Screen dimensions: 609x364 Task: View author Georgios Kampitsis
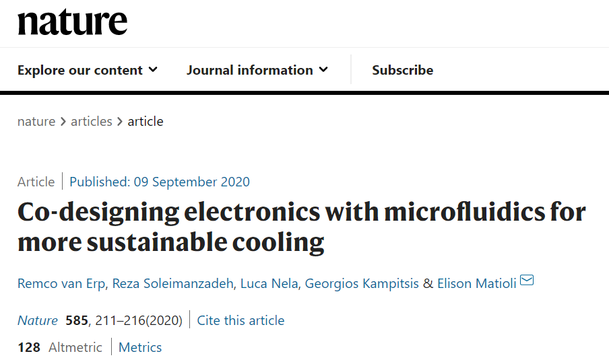pyautogui.click(x=362, y=283)
